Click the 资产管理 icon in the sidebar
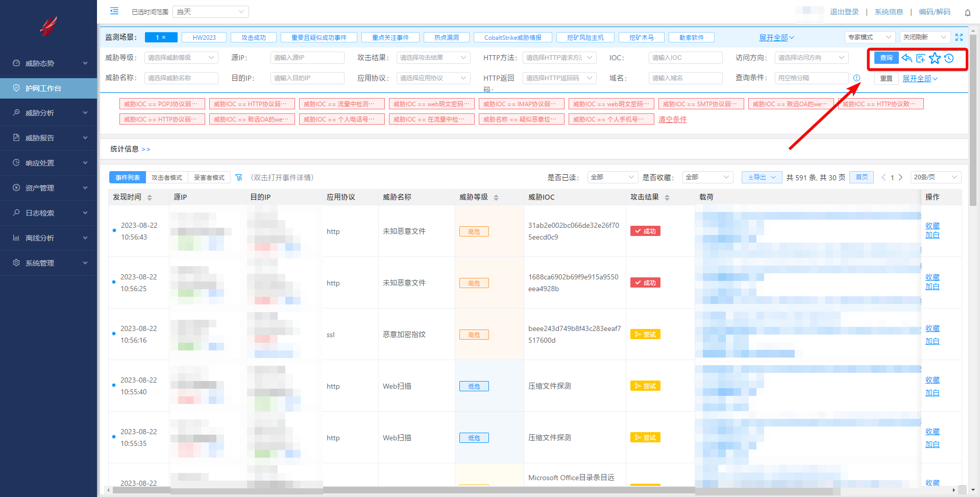Image resolution: width=980 pixels, height=497 pixels. (x=16, y=187)
